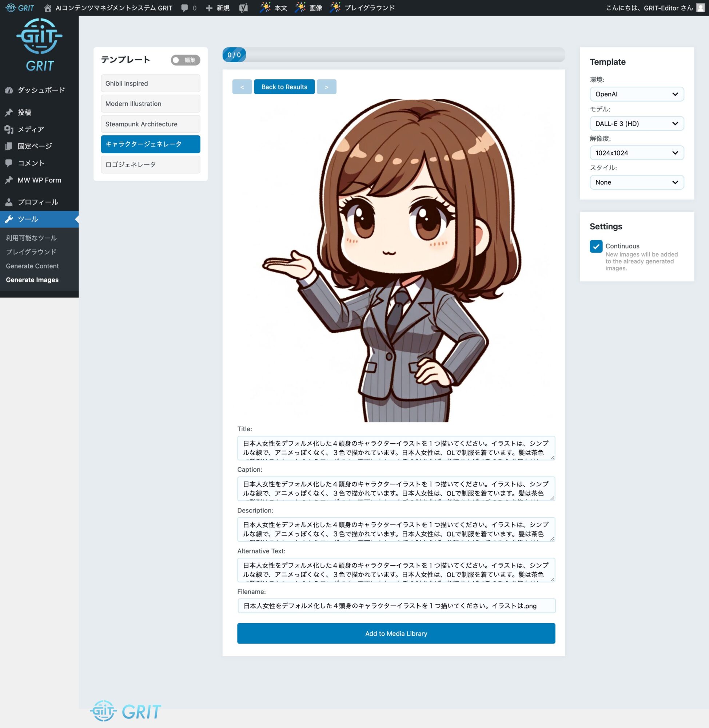Open the 環境 OpenAI dropdown
The width and height of the screenshot is (709, 728).
pos(636,94)
